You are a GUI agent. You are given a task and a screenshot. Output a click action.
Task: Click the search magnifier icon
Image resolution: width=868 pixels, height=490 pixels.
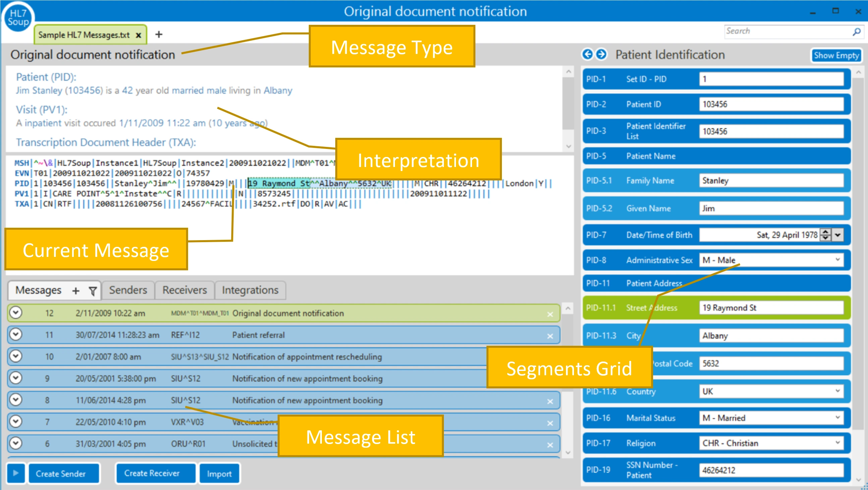pyautogui.click(x=856, y=32)
